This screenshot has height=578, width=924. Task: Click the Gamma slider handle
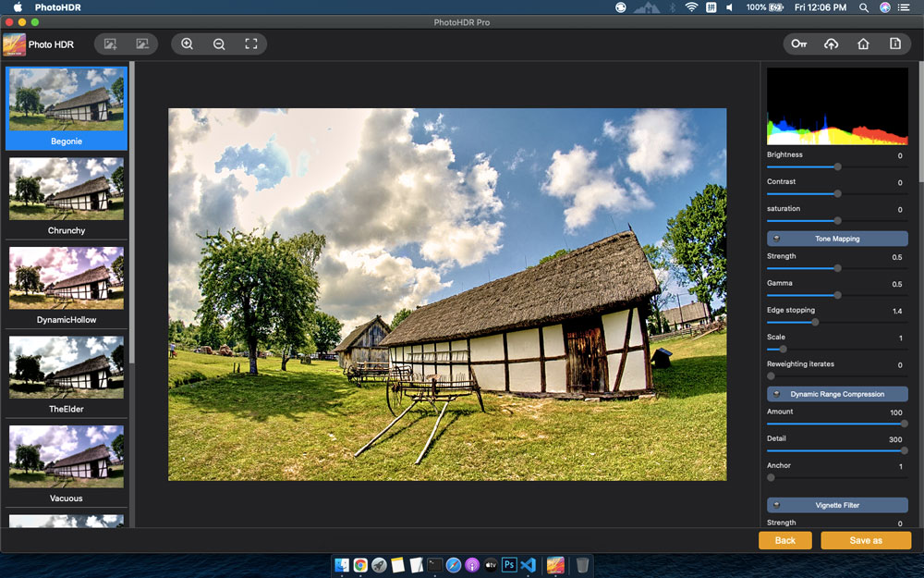click(837, 295)
